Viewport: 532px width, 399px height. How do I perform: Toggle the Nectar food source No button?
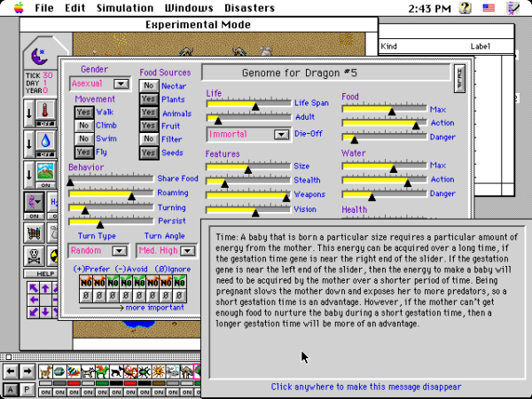pyautogui.click(x=149, y=86)
